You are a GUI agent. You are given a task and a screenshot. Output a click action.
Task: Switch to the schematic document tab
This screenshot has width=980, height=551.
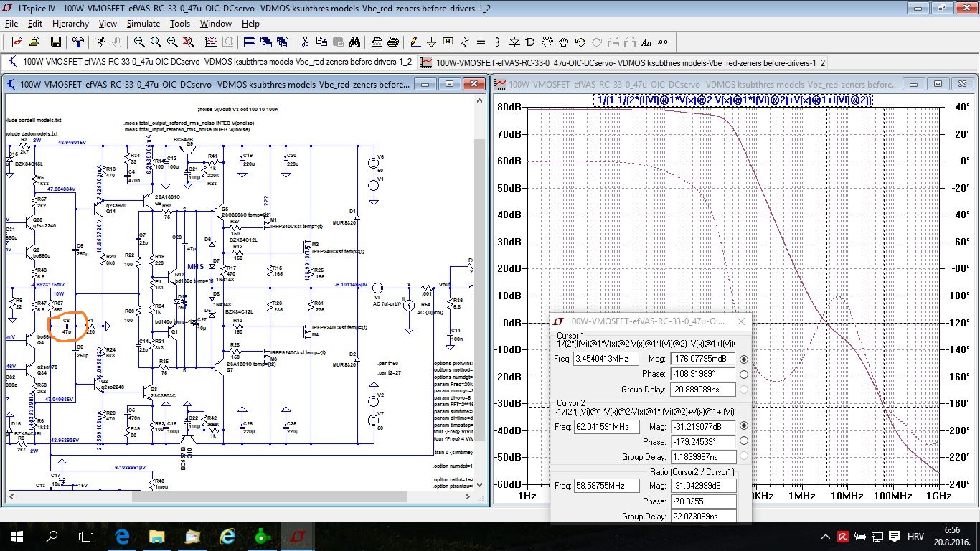(210, 62)
